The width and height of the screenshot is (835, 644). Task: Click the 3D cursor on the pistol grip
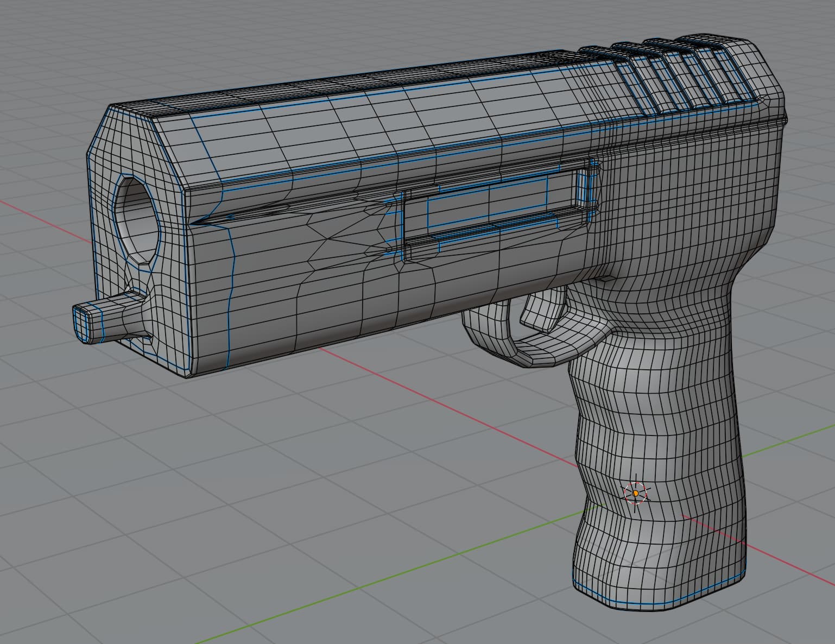pyautogui.click(x=636, y=493)
